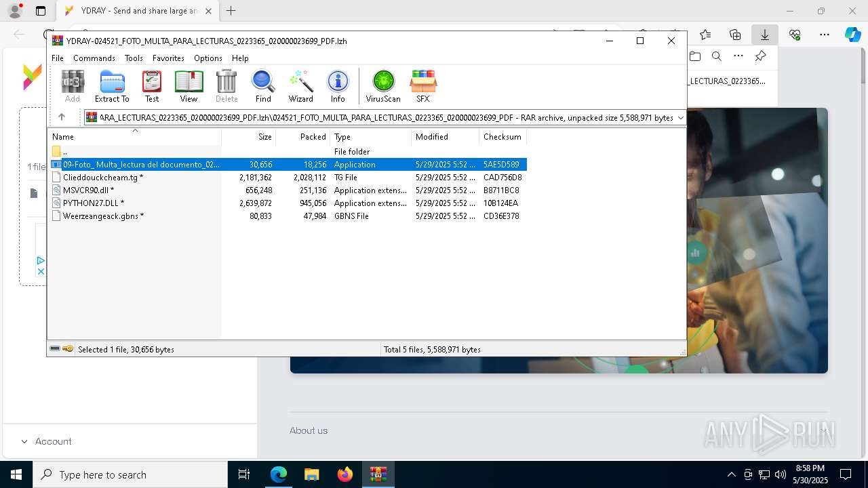Image resolution: width=868 pixels, height=488 pixels.
Task: Open the Edge browser essentials icon
Action: [795, 35]
